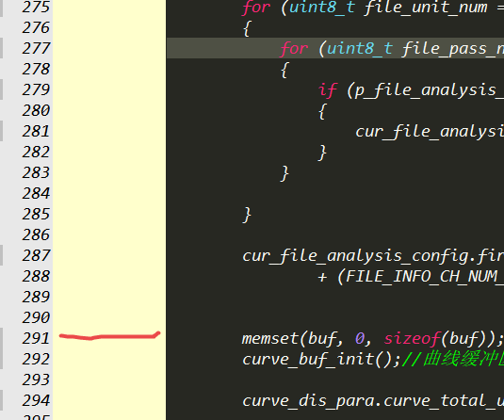This screenshot has width=504, height=420.
Task: Click opening brace on line 276
Action: coord(247,28)
